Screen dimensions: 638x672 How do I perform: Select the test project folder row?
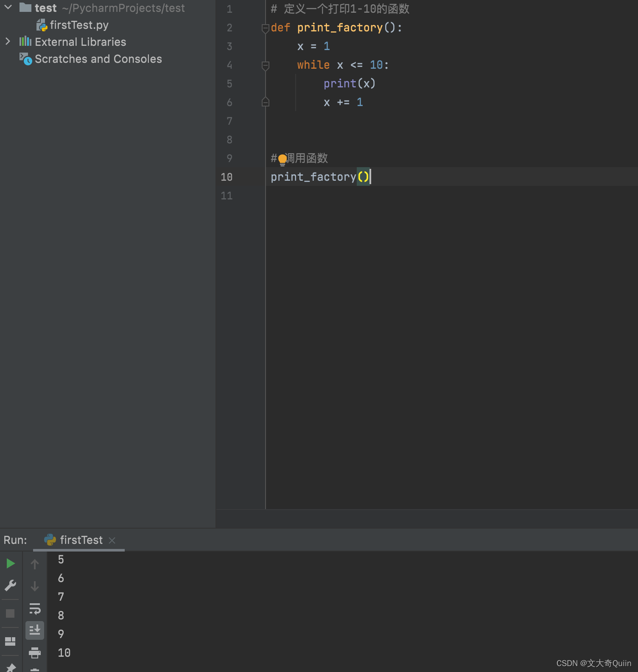click(x=108, y=8)
